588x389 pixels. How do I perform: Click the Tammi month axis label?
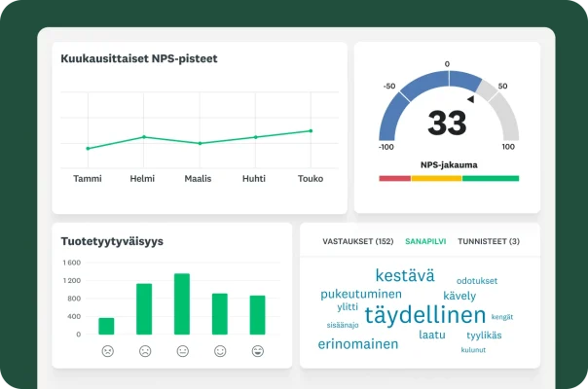(x=88, y=178)
